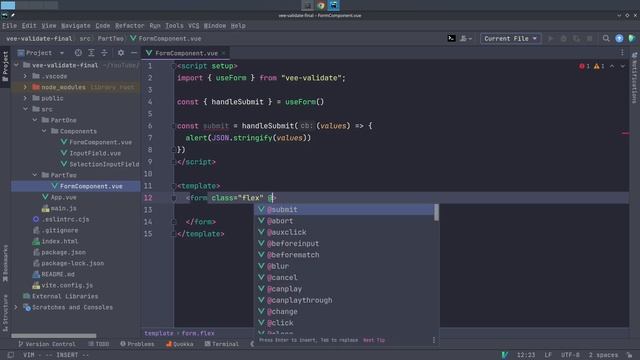Open the Notifications tool window

634,78
